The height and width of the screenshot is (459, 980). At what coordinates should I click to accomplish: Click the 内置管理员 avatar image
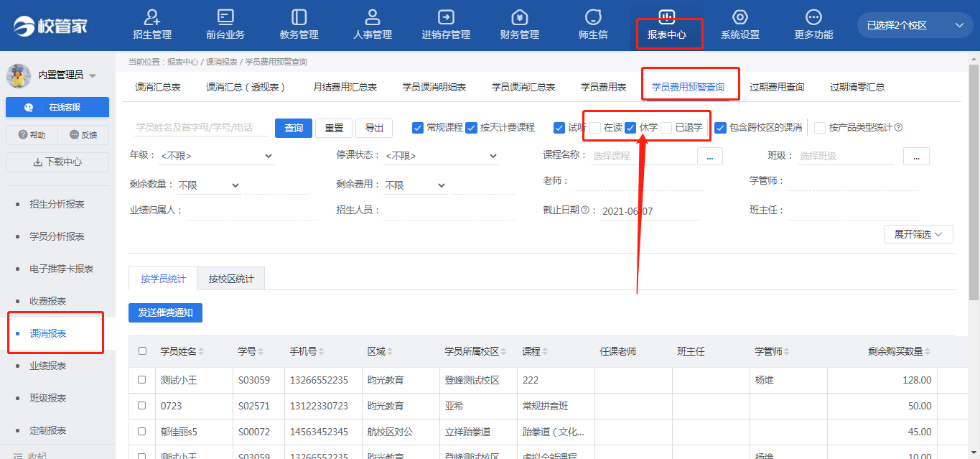point(19,75)
